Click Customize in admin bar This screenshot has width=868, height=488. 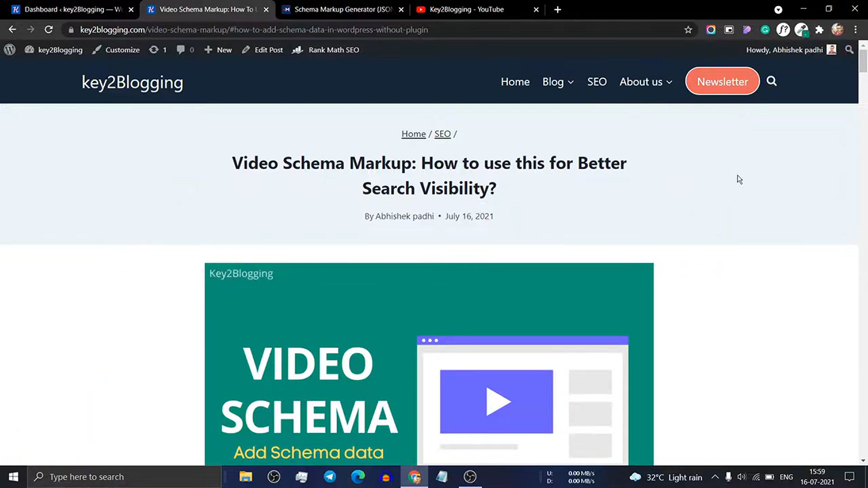(x=116, y=50)
